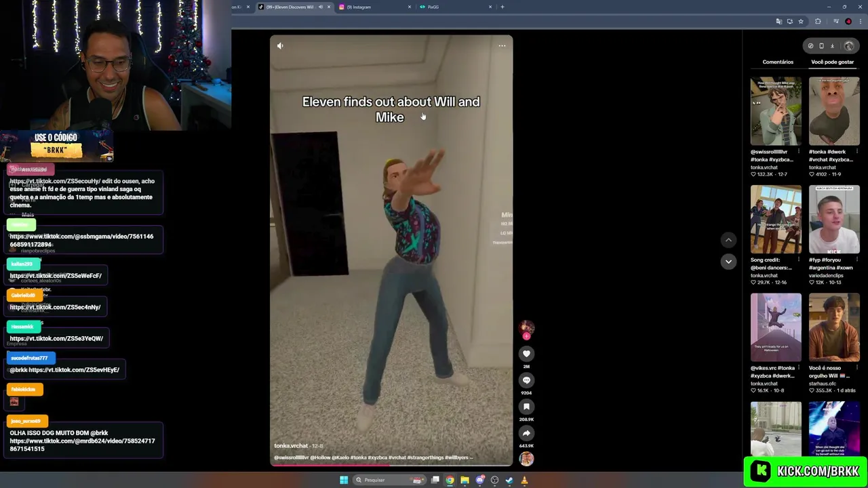Open comments with speech bubble icon
The image size is (868, 488).
coord(526,380)
